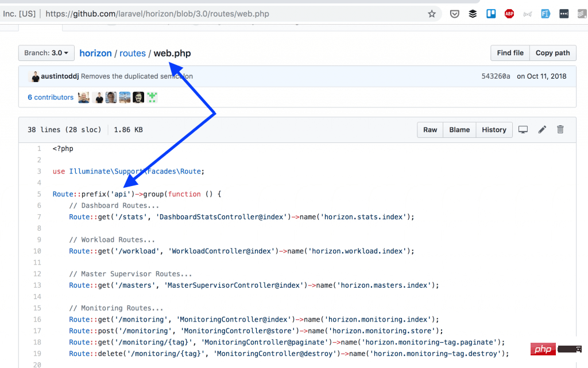Click the '// Monitoring Routes...' comment

(116, 308)
